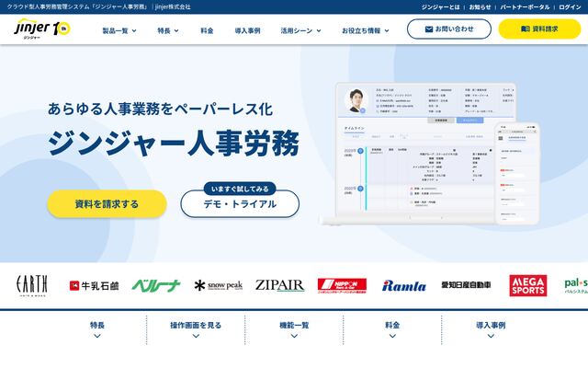
Task: Click the MEGA SPORTS logo
Action: click(528, 286)
